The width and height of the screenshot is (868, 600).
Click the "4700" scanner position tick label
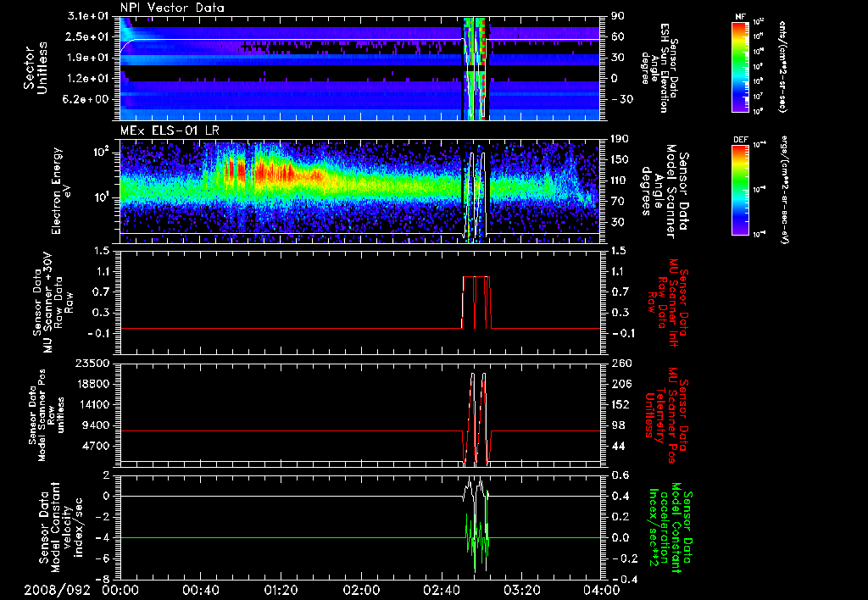96,446
